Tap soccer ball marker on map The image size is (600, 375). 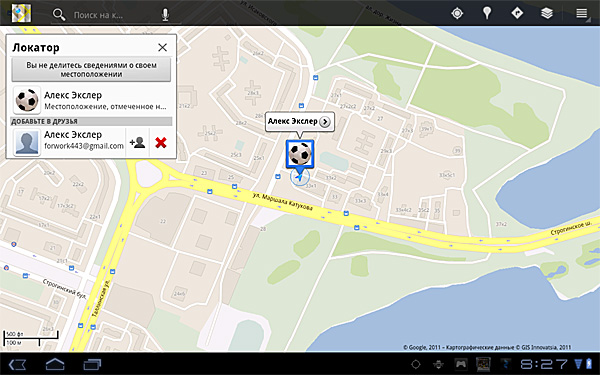[x=300, y=154]
